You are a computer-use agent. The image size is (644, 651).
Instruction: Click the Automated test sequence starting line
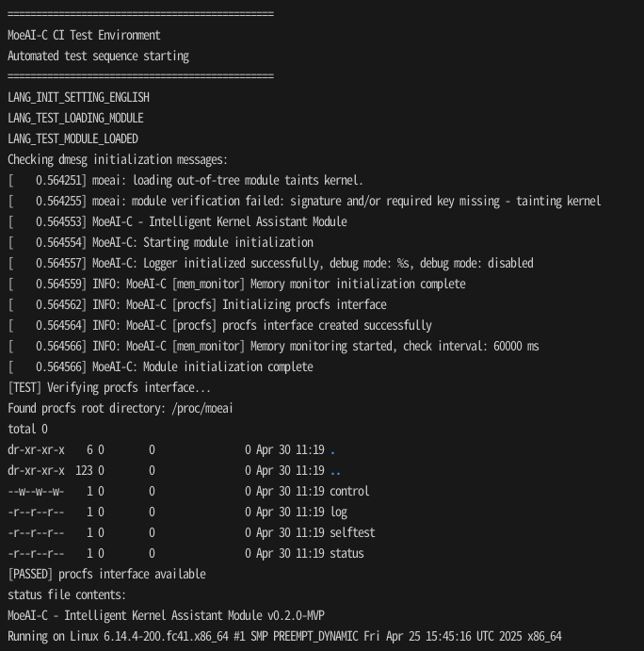(x=98, y=56)
